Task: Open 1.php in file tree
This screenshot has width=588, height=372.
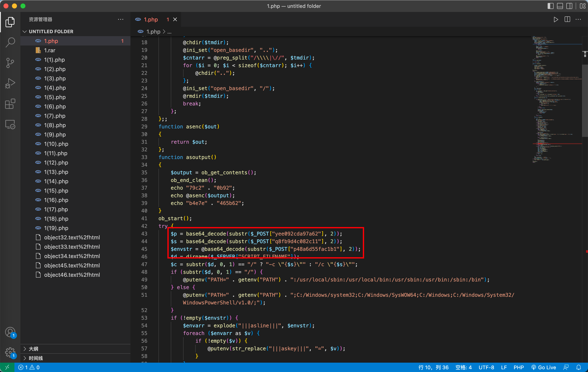Action: (75, 41)
